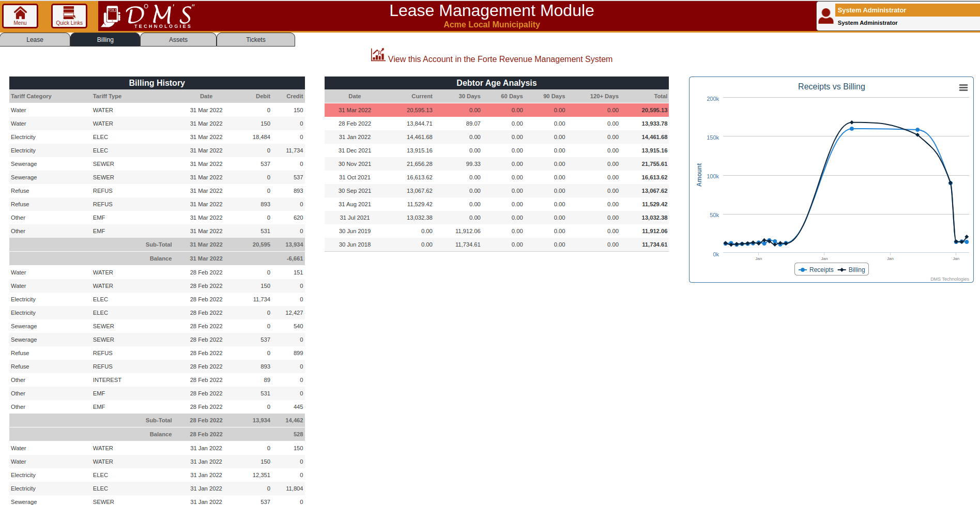Click the 18,484 electricity debit value
The height and width of the screenshot is (505, 980).
[261, 137]
